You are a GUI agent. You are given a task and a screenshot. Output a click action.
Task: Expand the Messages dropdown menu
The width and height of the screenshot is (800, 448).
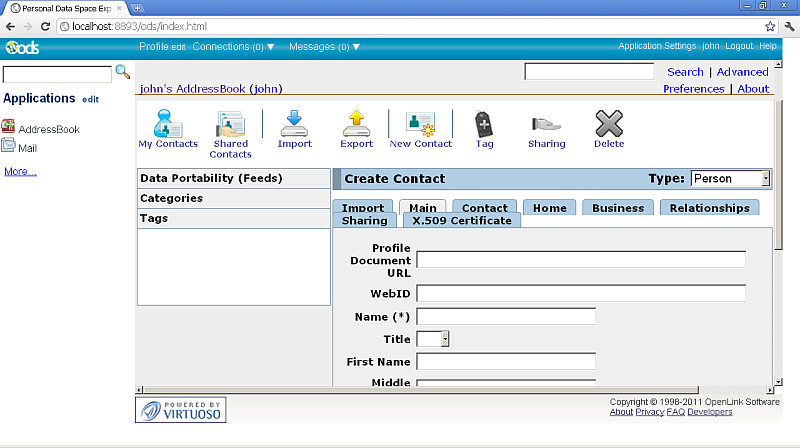[324, 47]
